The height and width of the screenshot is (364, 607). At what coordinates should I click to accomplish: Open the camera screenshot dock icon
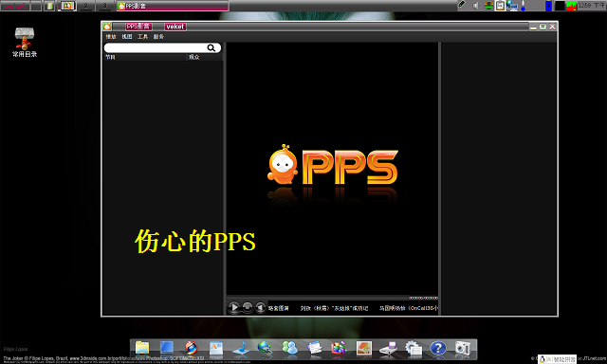click(463, 348)
